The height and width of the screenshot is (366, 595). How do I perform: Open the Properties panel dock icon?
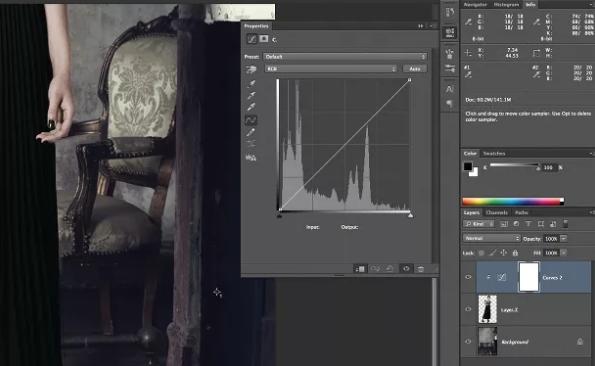click(450, 32)
